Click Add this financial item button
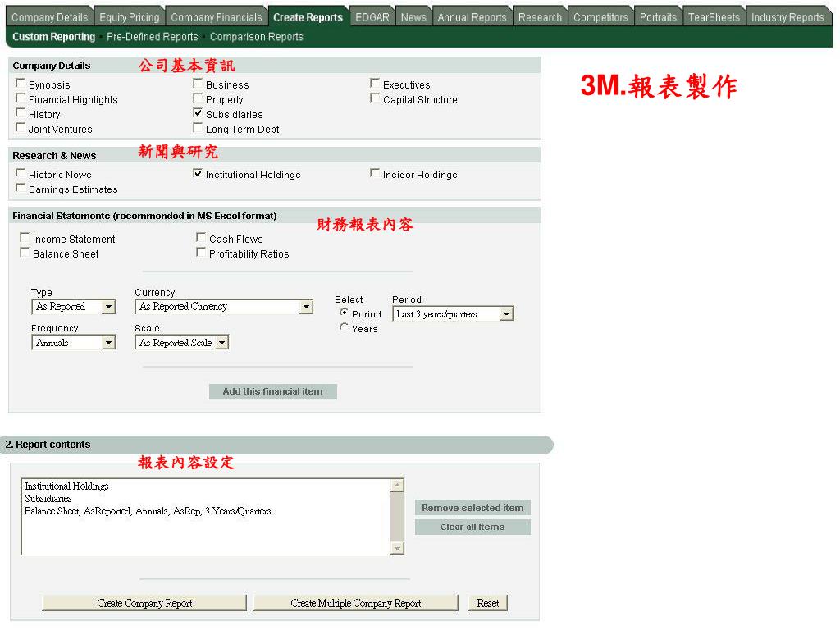The width and height of the screenshot is (840, 630). pyautogui.click(x=272, y=391)
